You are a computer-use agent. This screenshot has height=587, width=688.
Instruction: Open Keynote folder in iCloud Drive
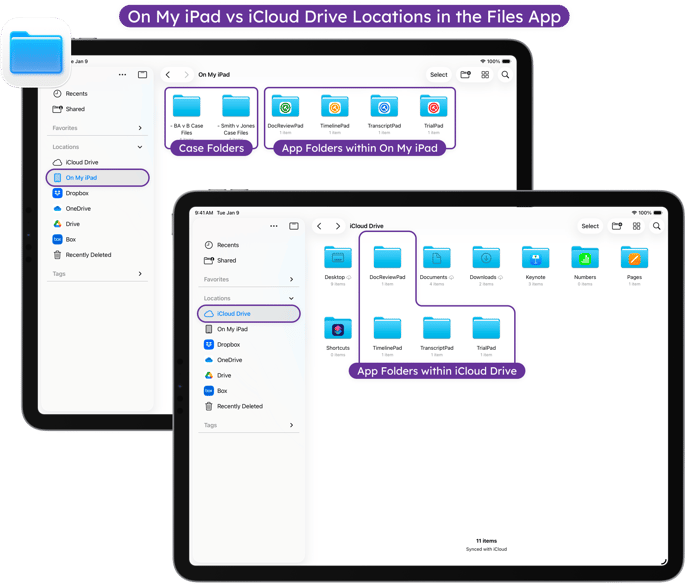coord(536,266)
